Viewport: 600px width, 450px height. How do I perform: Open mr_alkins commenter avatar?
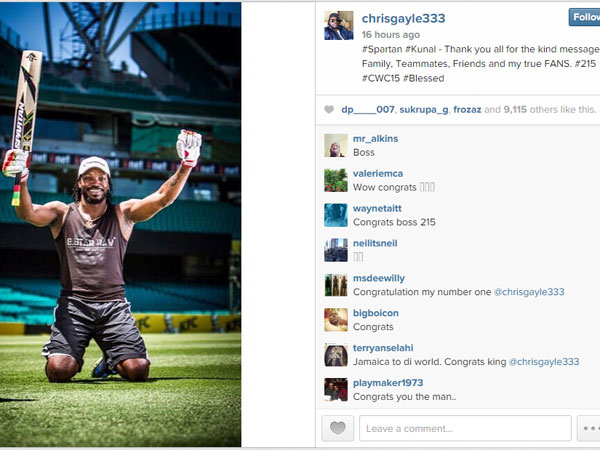coord(336,145)
